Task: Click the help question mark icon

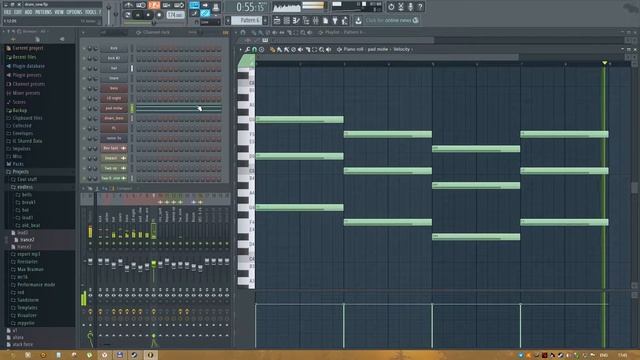Action: tap(420, 7)
